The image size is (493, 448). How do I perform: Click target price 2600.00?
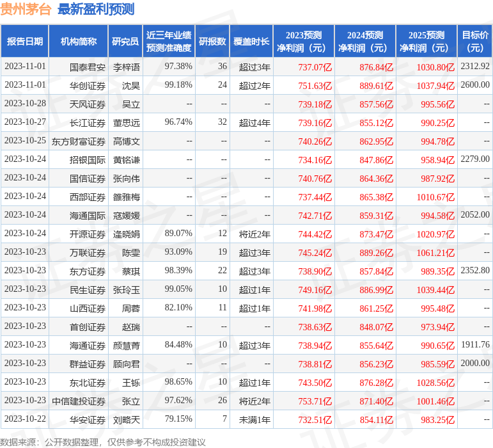[475, 84]
